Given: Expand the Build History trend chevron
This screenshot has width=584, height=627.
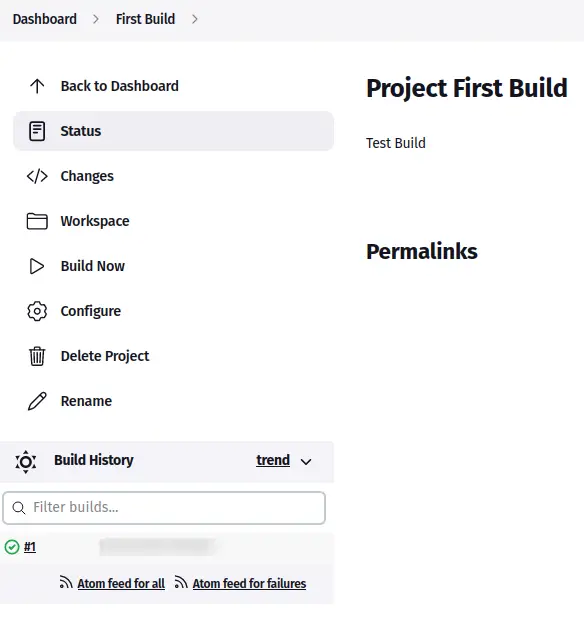Looking at the screenshot, I should point(306,462).
